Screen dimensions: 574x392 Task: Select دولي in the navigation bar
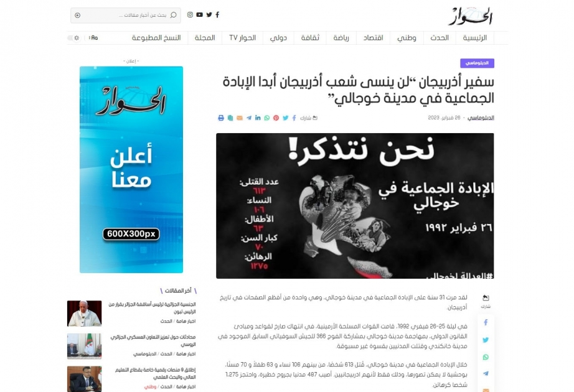tap(278, 38)
